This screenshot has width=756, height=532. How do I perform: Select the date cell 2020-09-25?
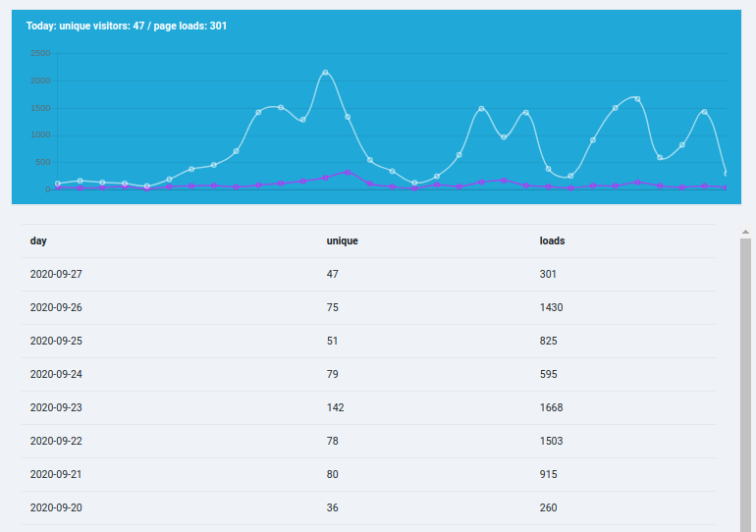pyautogui.click(x=56, y=341)
